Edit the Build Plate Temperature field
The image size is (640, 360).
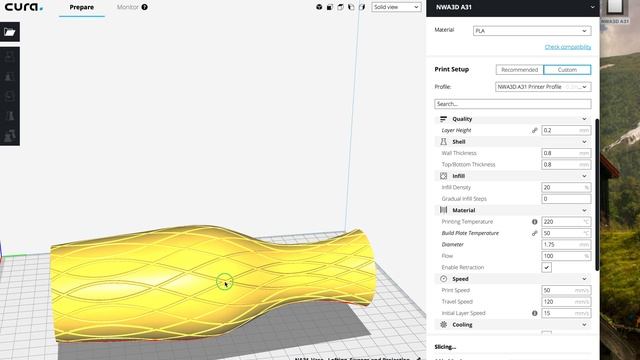(566, 233)
